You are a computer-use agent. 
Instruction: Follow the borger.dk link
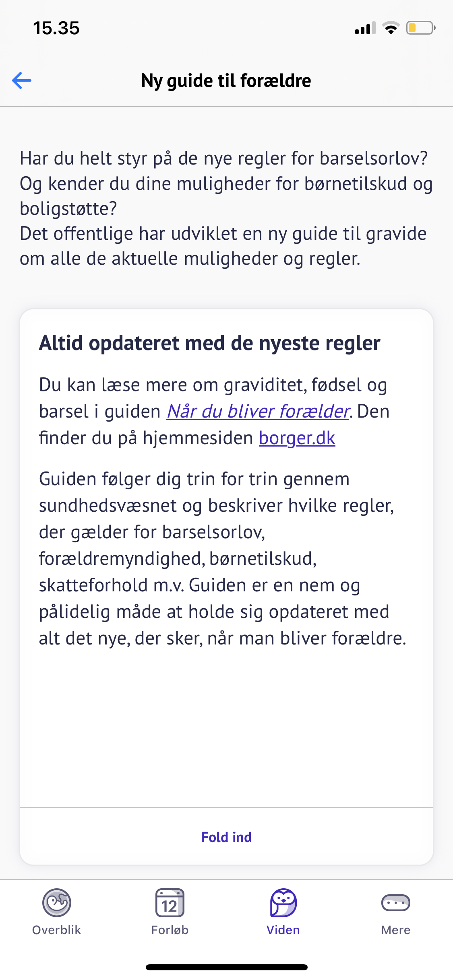[x=297, y=438]
